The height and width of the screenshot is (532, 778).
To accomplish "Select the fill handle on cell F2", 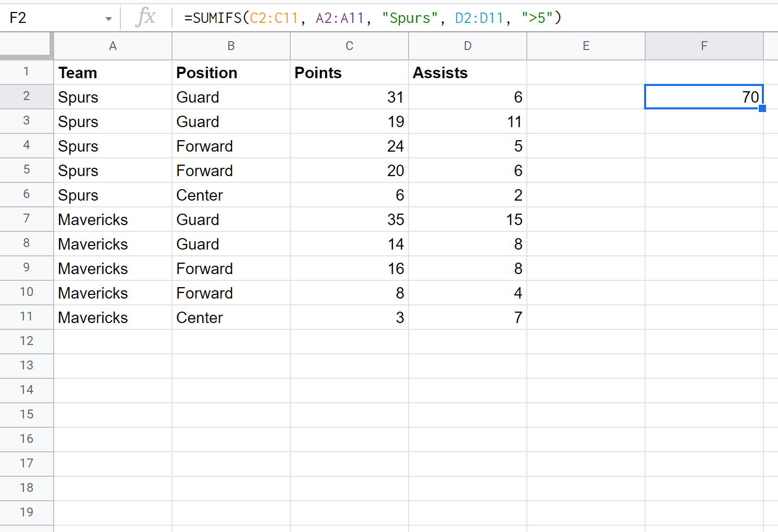I will tap(763, 107).
